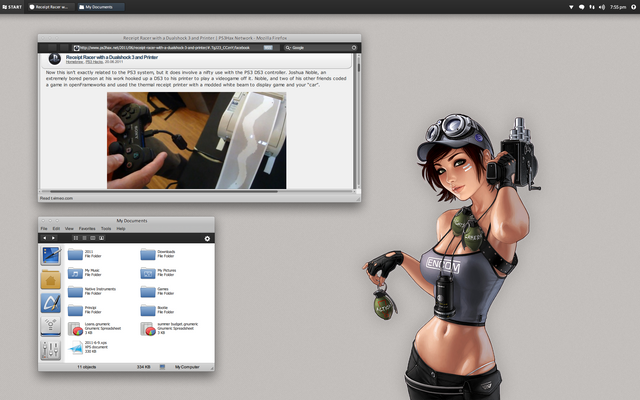
Task: Click Firefox status bar text
Action: coord(56,198)
